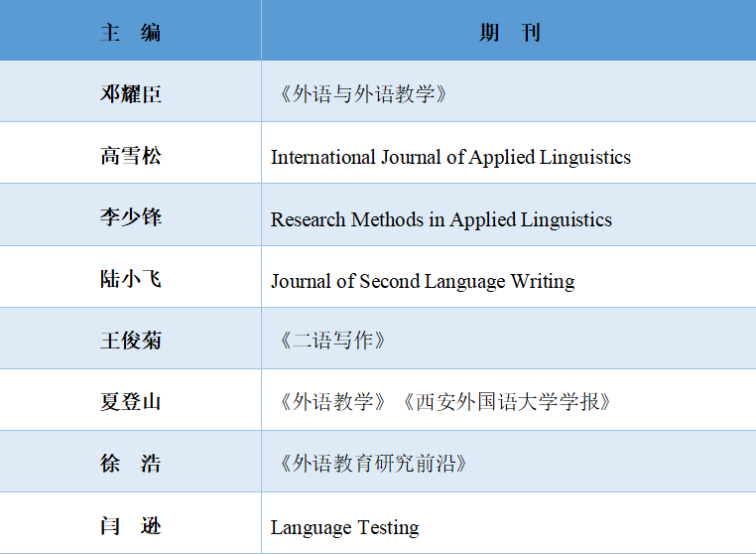Click the editor name 陆小飞

click(x=131, y=279)
